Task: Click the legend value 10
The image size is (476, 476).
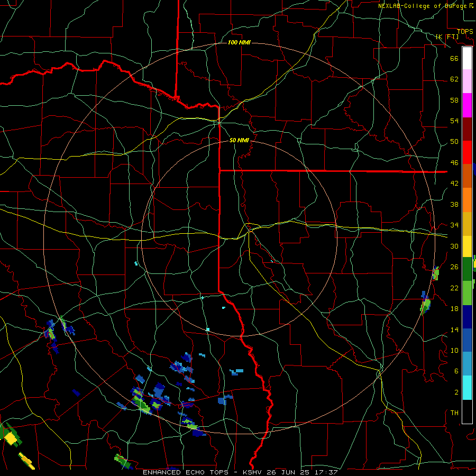Action: tap(454, 350)
